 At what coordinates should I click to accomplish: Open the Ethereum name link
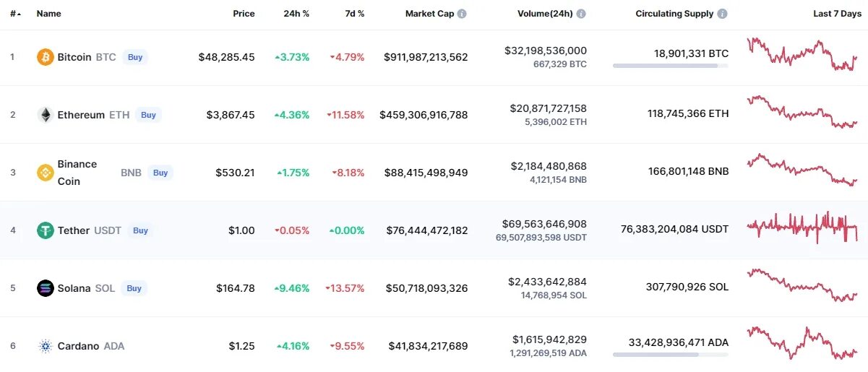81,115
